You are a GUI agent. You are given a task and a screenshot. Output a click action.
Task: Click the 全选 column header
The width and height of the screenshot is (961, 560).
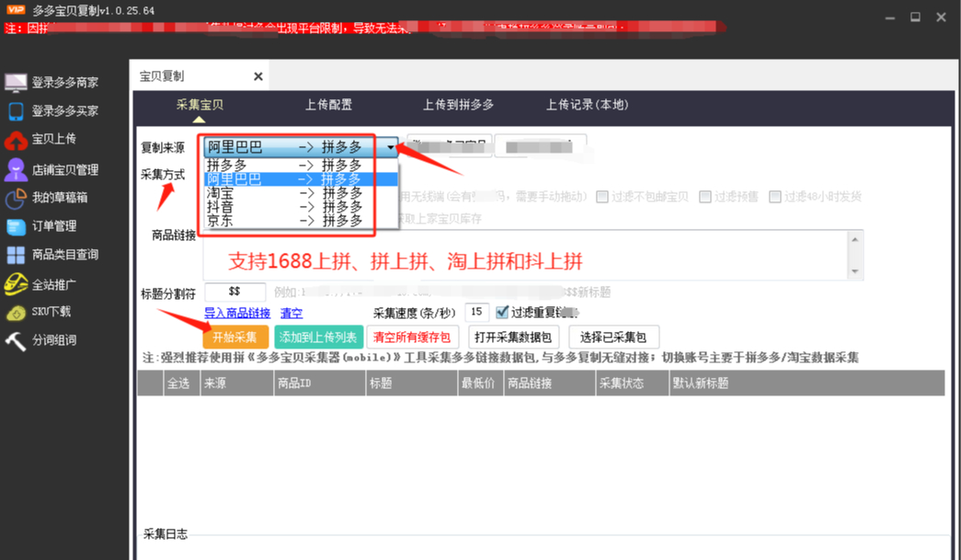(182, 383)
